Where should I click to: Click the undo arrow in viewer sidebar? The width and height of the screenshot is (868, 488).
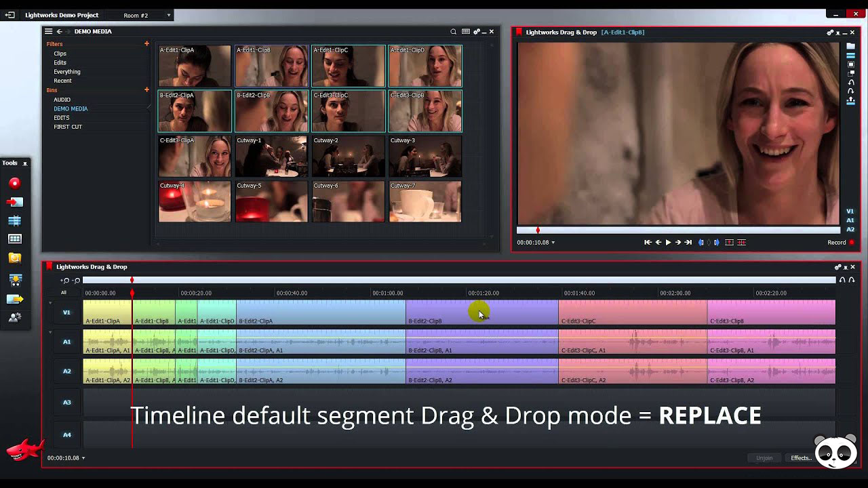point(851,83)
